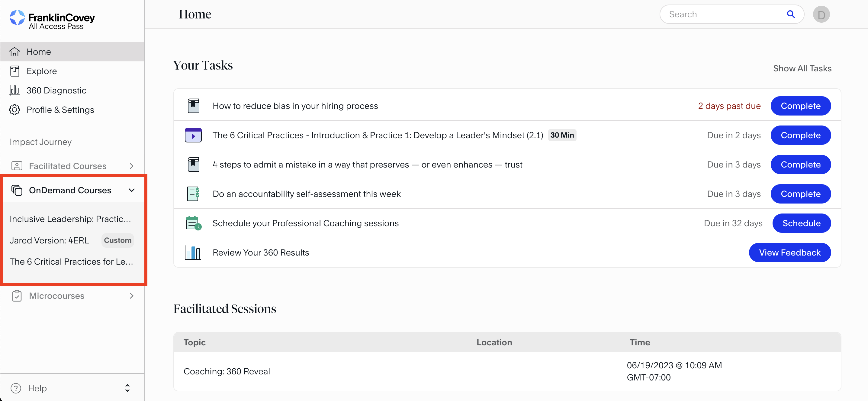
Task: Open the user avatar D profile icon
Action: [821, 15]
